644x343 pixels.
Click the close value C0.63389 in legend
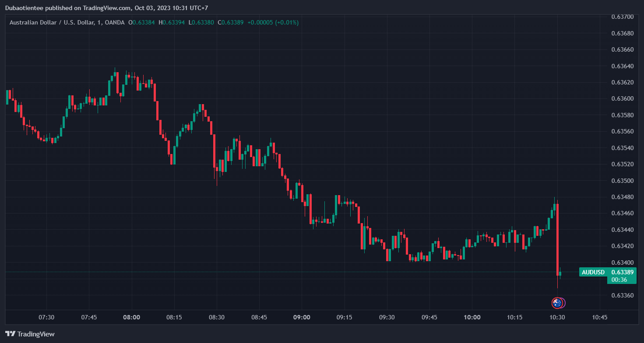point(230,22)
